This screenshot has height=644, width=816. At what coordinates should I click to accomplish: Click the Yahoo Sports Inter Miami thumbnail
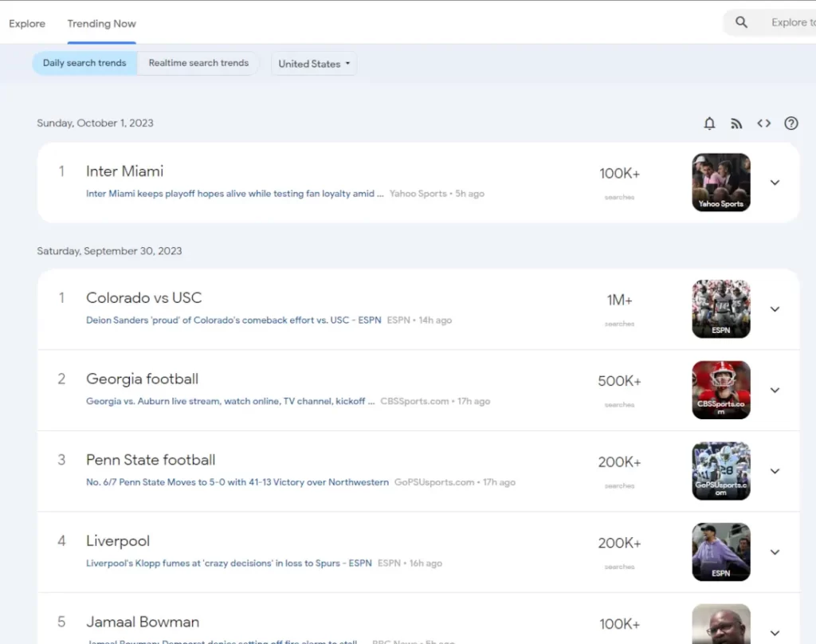click(x=720, y=183)
